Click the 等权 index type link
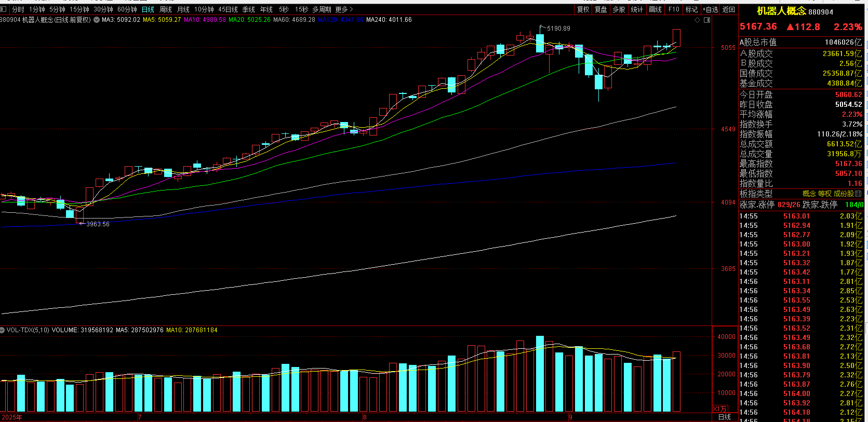Screen dimensions: 868x422 825,194
